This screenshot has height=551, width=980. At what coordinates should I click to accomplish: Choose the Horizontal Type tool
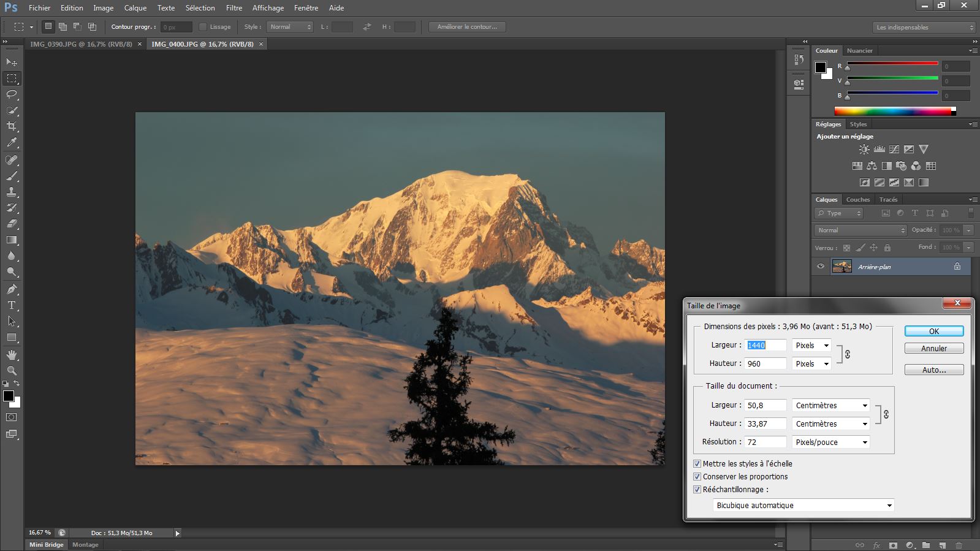tap(12, 305)
